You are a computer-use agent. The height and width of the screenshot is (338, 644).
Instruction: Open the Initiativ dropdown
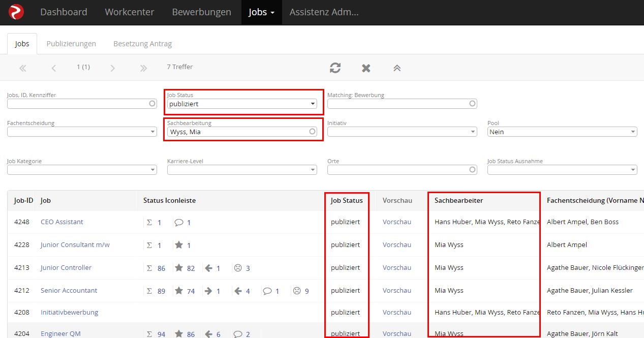[x=402, y=132]
